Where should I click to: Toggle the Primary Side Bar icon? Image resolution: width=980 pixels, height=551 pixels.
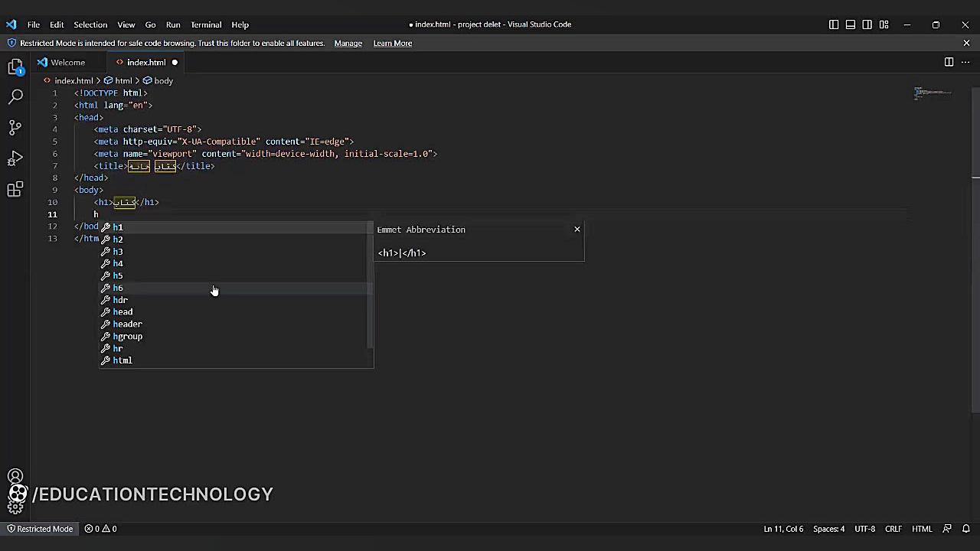(x=834, y=24)
